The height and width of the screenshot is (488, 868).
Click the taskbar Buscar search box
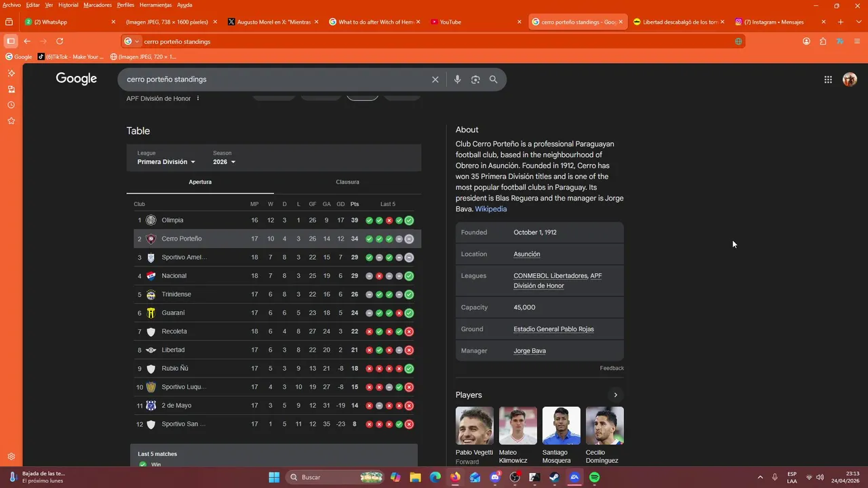tap(335, 477)
